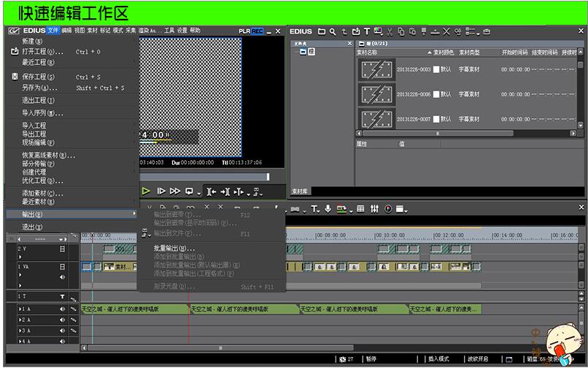
Task: Open the title T tool dropdown arrow
Action: [319, 211]
